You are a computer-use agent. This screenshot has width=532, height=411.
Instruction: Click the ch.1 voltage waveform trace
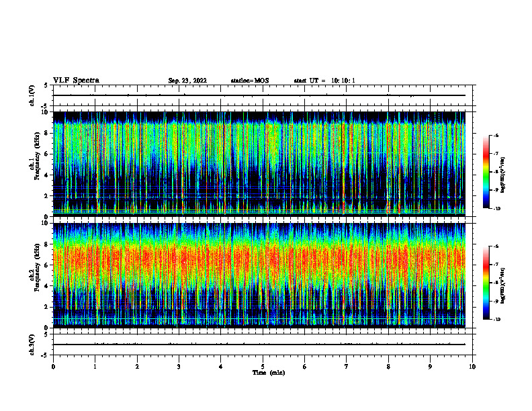click(x=259, y=95)
